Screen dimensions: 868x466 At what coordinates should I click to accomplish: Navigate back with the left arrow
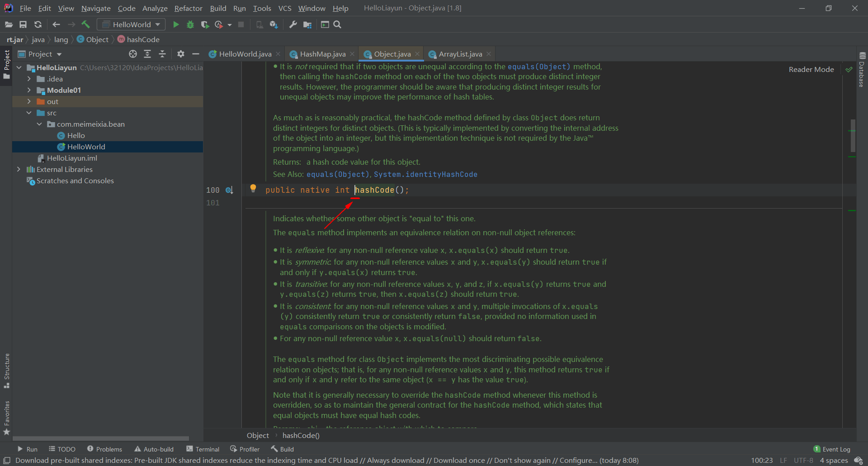tap(56, 24)
